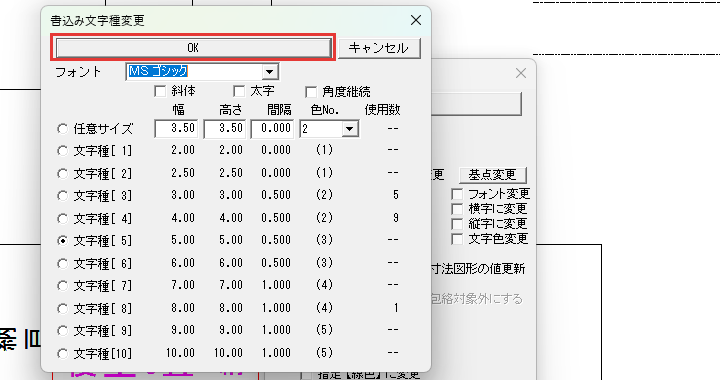Select 文字種[ 6] radio button
Screen dimensions: 720x380
62,263
